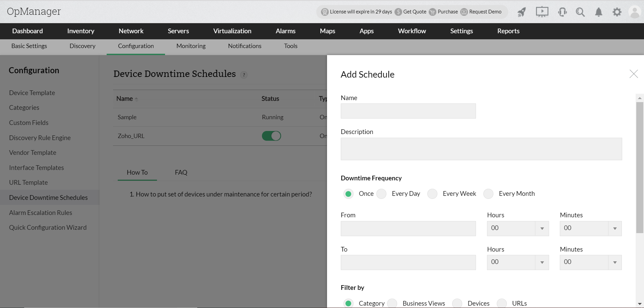Open the presentation screen icon
Image resolution: width=644 pixels, height=308 pixels.
pos(542,12)
